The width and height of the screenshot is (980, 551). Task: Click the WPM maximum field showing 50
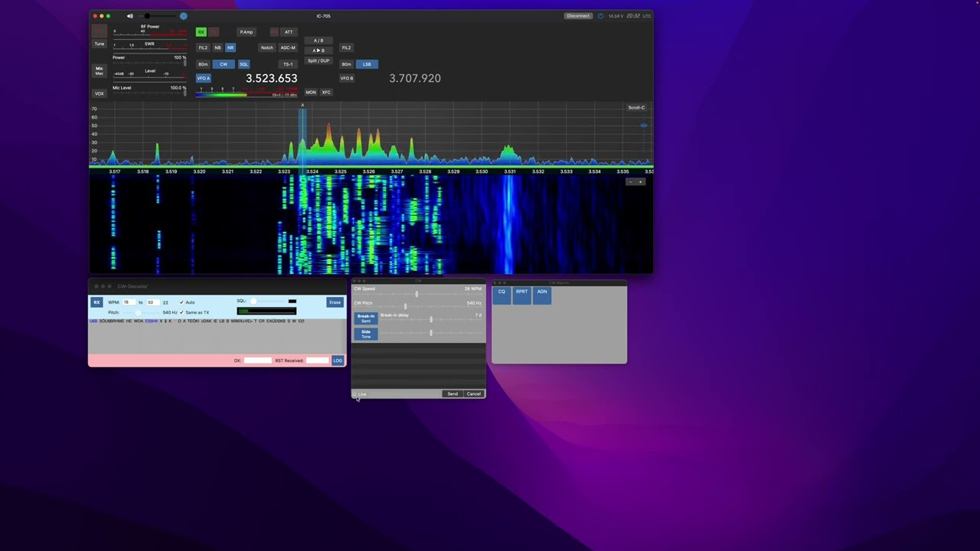[152, 302]
